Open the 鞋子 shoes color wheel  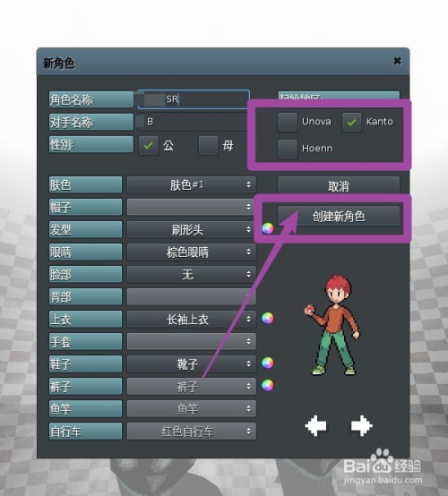pos(268,363)
